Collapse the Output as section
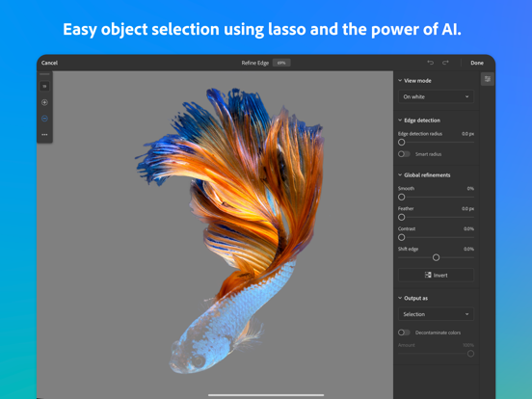This screenshot has height=399, width=532. coord(400,298)
